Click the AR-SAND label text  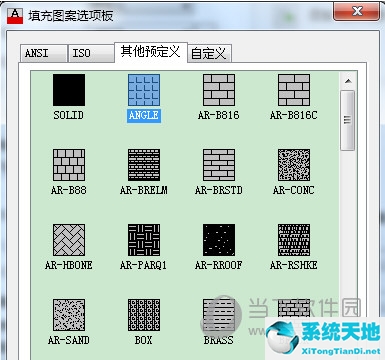coord(69,340)
